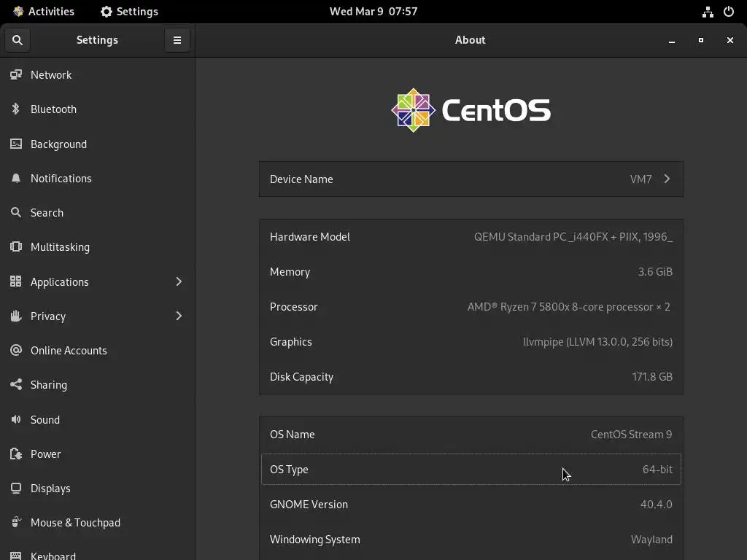Screen dimensions: 747x560
Task: Expand the Applications submenu chevron
Action: (179, 281)
